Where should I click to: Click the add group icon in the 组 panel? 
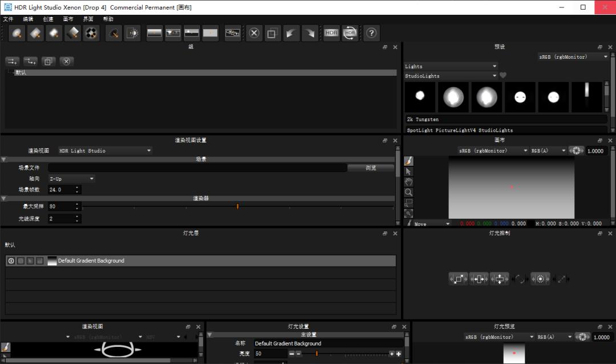pyautogui.click(x=11, y=61)
